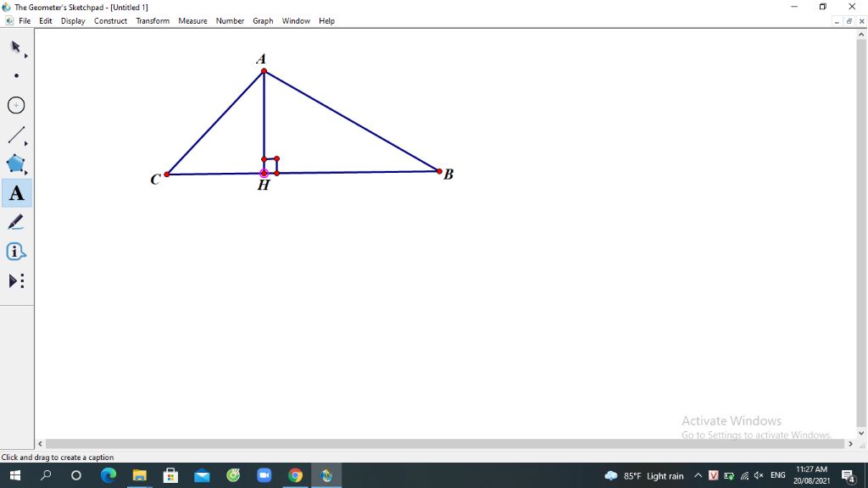Open the Help menu
The height and width of the screenshot is (488, 868).
click(x=326, y=21)
